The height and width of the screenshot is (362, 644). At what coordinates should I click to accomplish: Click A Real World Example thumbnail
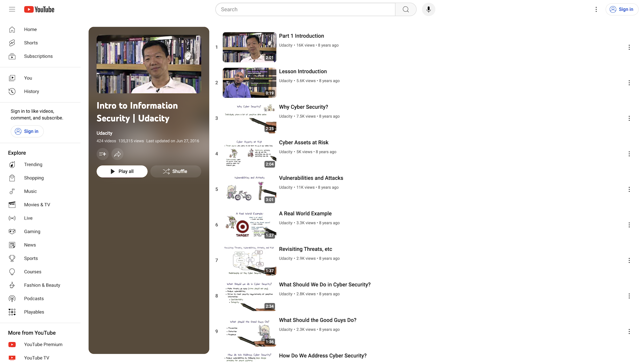(x=250, y=225)
